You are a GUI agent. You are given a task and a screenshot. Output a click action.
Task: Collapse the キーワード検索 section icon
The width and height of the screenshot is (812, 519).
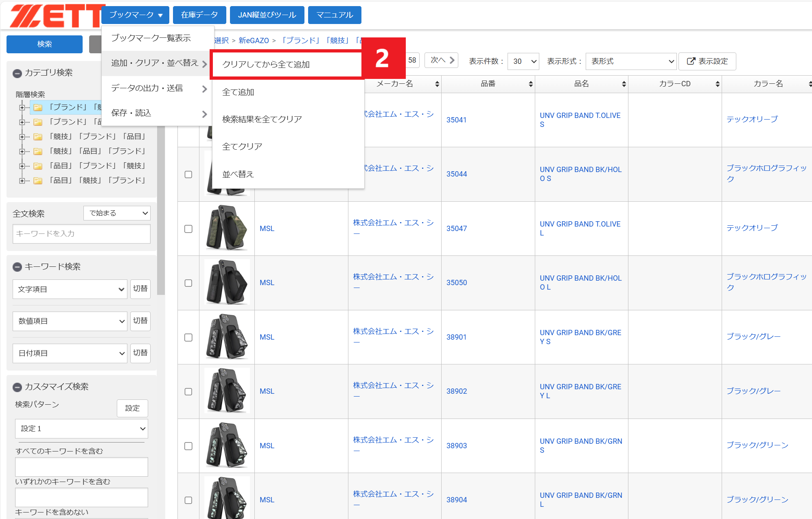tap(17, 267)
